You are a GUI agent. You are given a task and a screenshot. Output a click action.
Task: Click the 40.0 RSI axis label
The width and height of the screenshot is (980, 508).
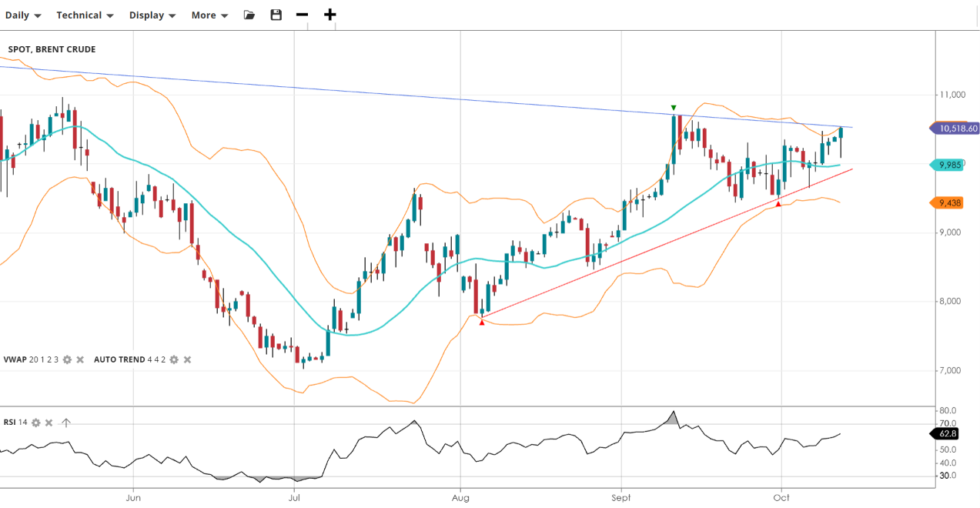(948, 463)
